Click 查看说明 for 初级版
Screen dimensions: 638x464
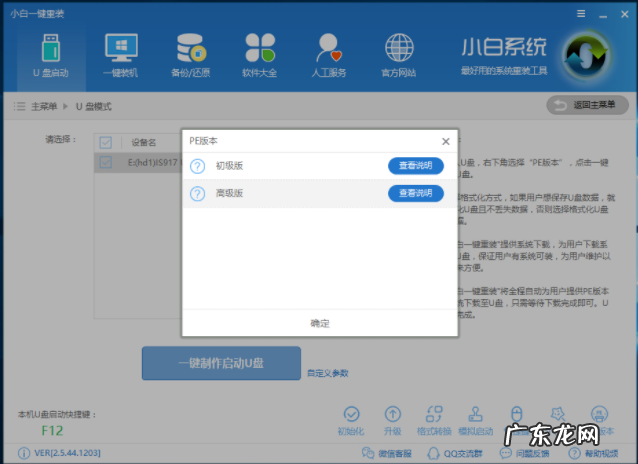(416, 166)
